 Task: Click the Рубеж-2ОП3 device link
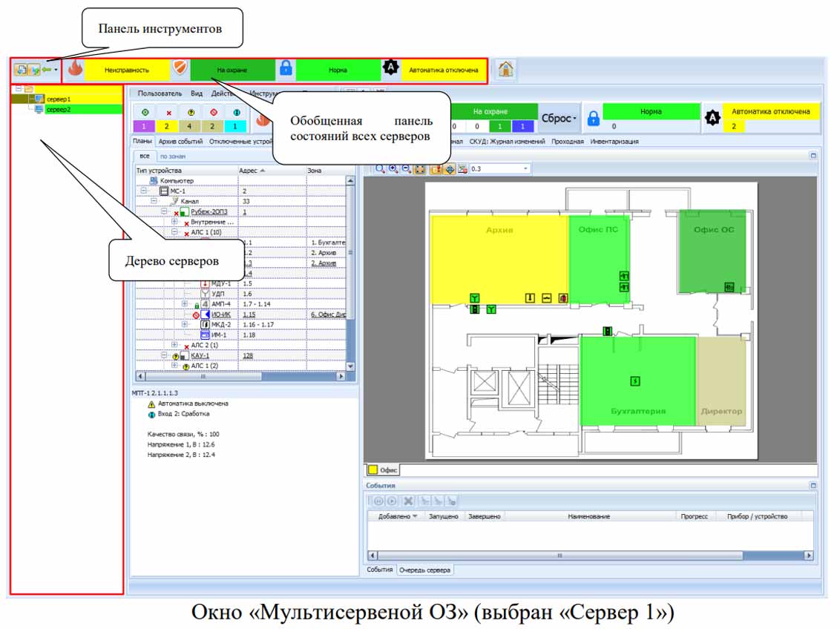pos(209,212)
